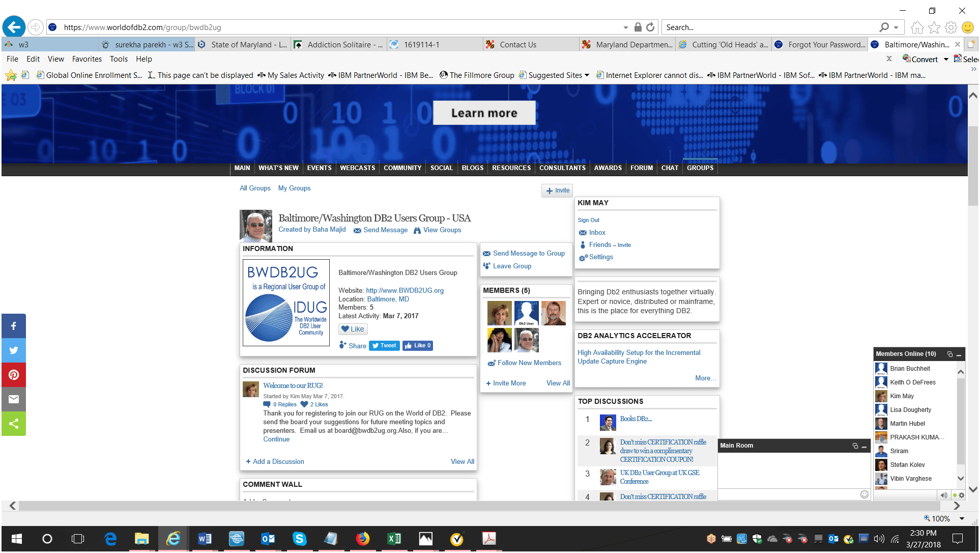Launch Microsoft Edge from the taskbar

[x=110, y=539]
